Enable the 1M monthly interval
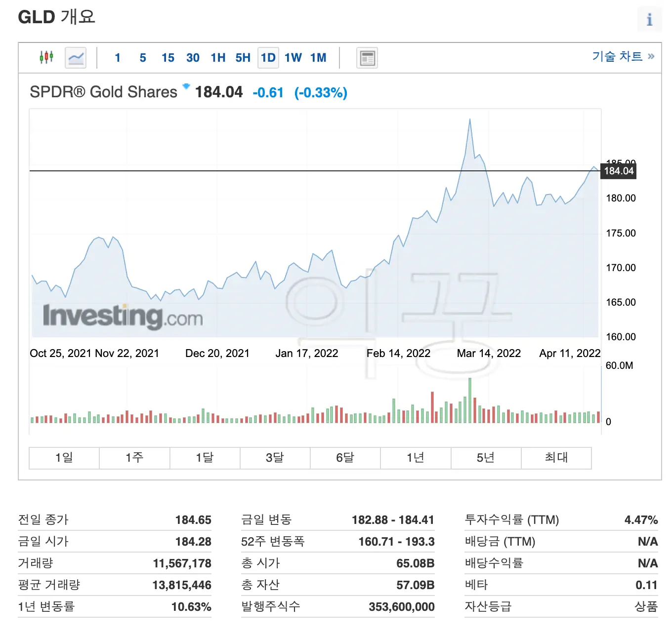 (319, 57)
